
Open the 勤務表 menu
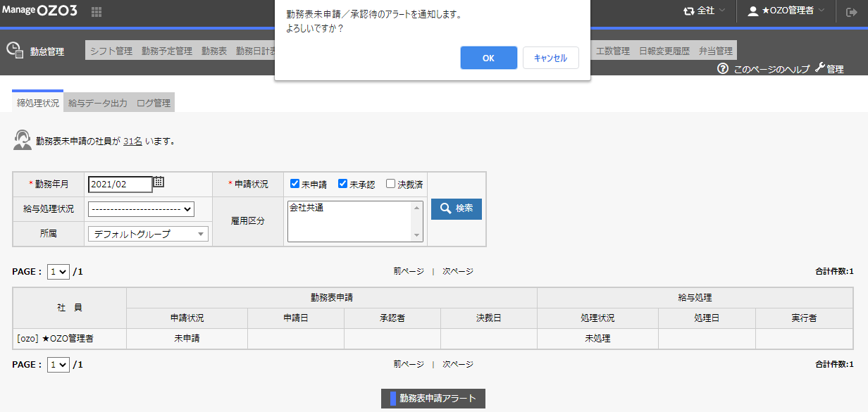coord(214,51)
